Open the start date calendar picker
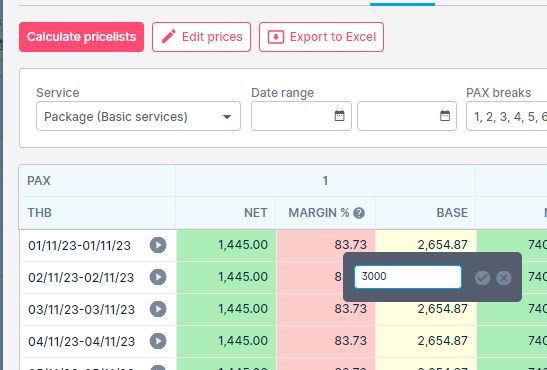 click(x=339, y=116)
